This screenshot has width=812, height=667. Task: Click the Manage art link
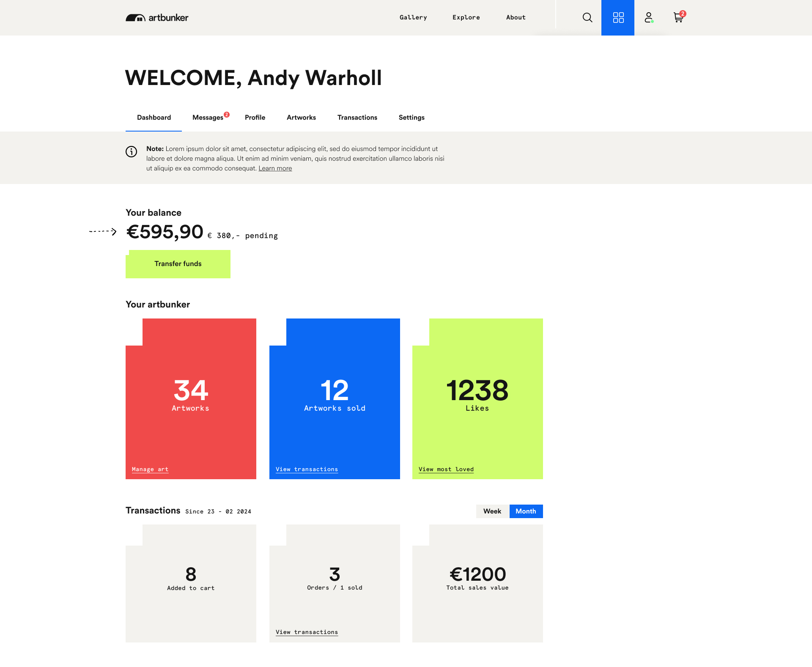tap(150, 469)
